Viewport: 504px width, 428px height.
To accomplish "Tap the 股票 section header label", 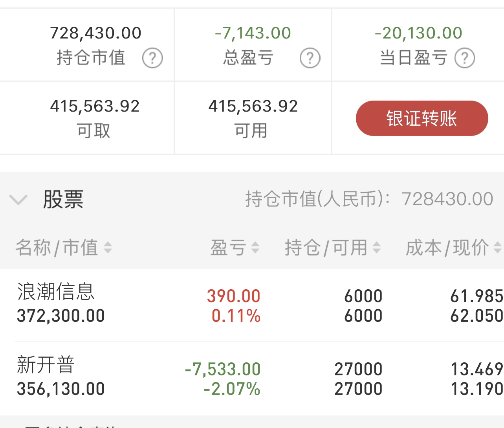I will click(x=63, y=199).
